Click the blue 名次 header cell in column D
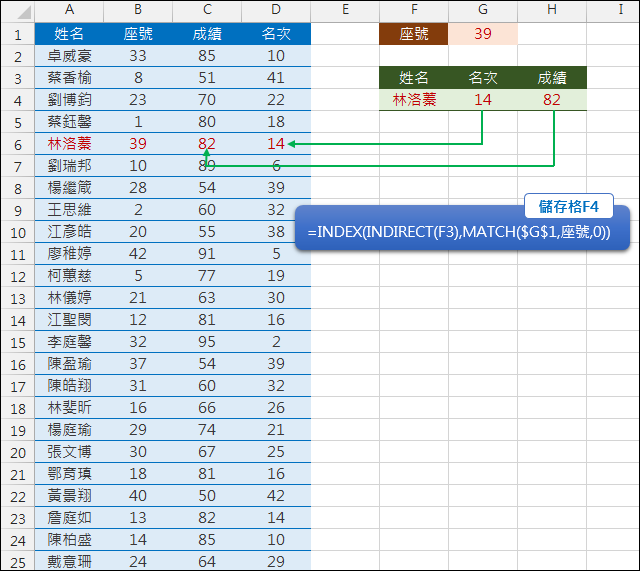 (276, 34)
